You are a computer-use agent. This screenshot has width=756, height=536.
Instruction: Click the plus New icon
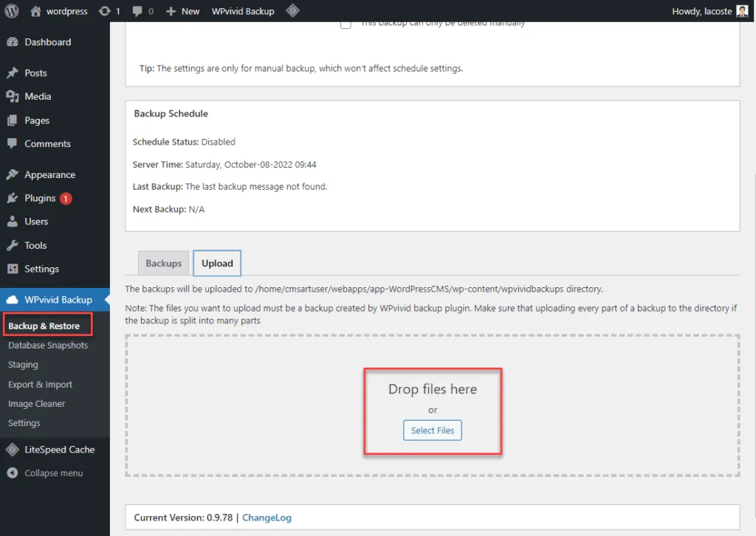171,11
